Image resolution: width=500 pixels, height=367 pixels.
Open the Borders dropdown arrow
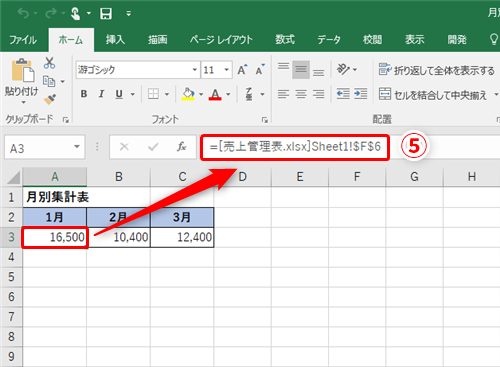point(167,95)
